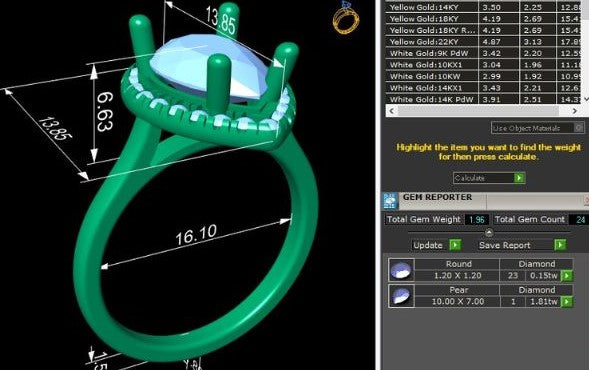This screenshot has width=589, height=370.
Task: Click the Gem Reporter panel icon
Action: tap(391, 201)
